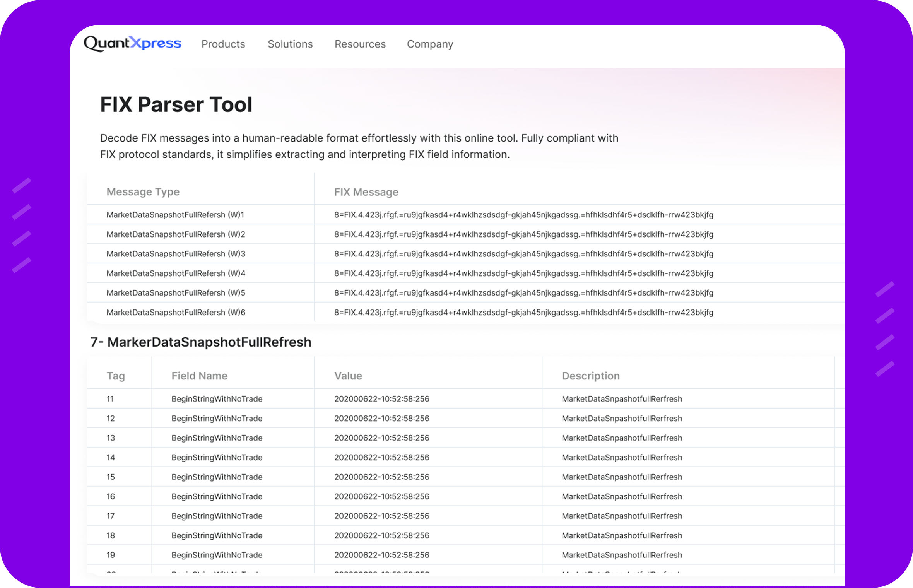
Task: Click FIX message text in (W)1 row
Action: [x=523, y=215]
